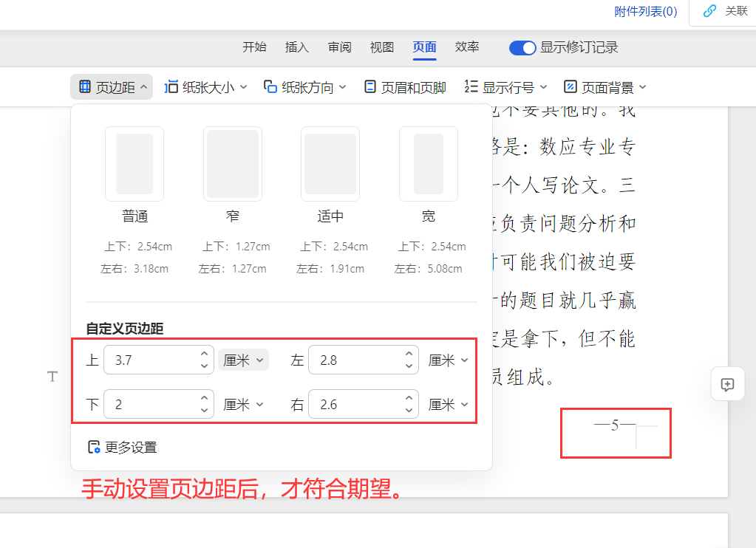The image size is (756, 548).
Task: Expand the 纸张大小 dropdown arrow
Action: 243,87
